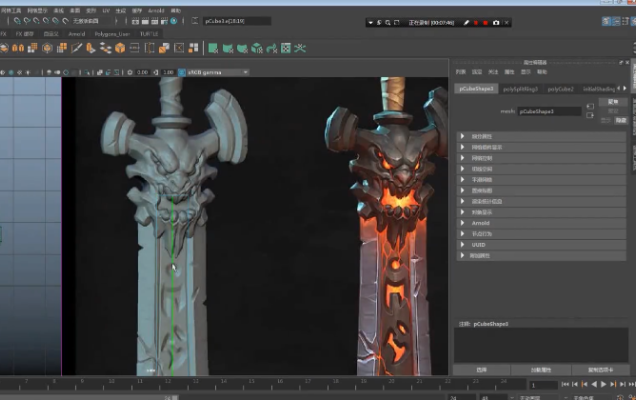636x400 pixels.
Task: Click the Copy Tab button in Attribute Editor
Action: pos(603,369)
